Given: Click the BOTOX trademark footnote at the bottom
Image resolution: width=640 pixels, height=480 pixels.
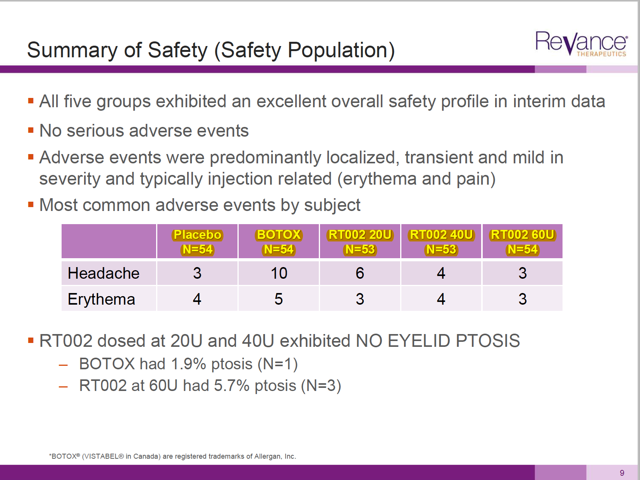Looking at the screenshot, I should (172, 456).
